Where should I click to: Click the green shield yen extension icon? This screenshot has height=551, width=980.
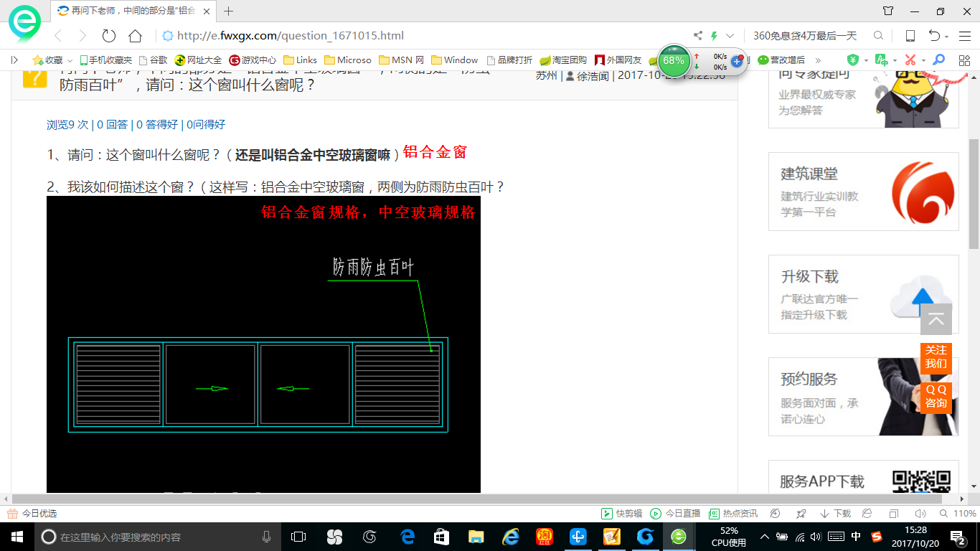[852, 60]
